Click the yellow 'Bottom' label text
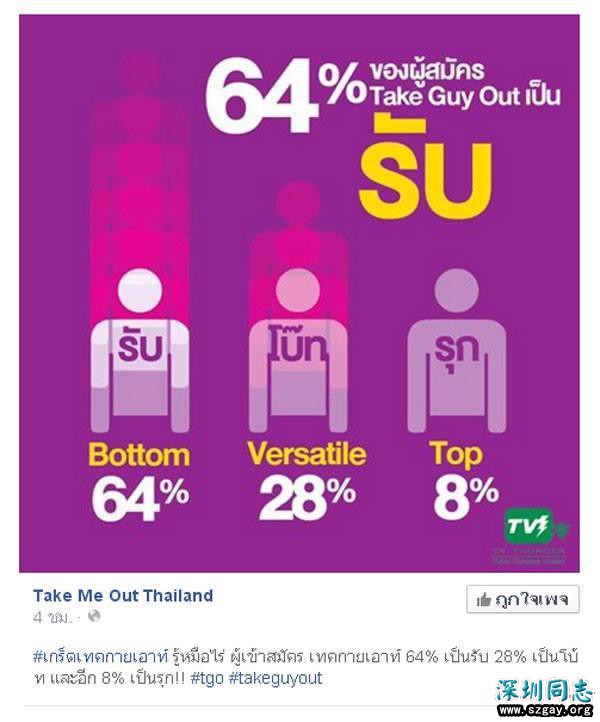This screenshot has width=600, height=722. [139, 455]
